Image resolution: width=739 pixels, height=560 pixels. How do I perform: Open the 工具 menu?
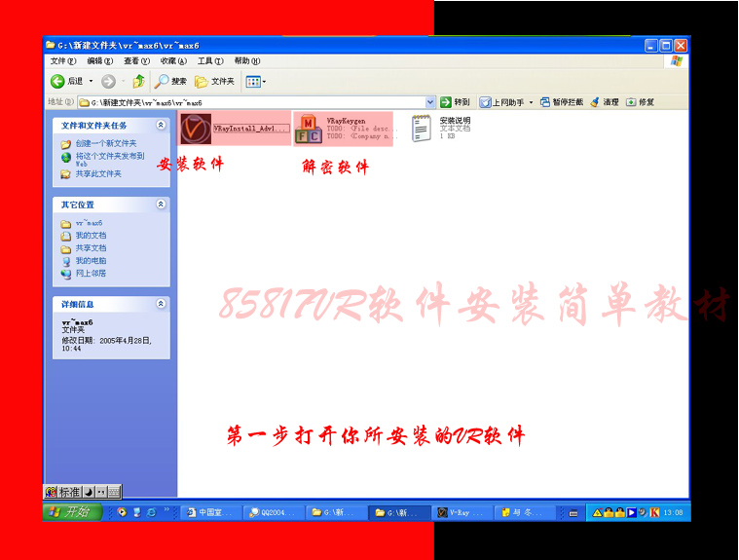(210, 61)
